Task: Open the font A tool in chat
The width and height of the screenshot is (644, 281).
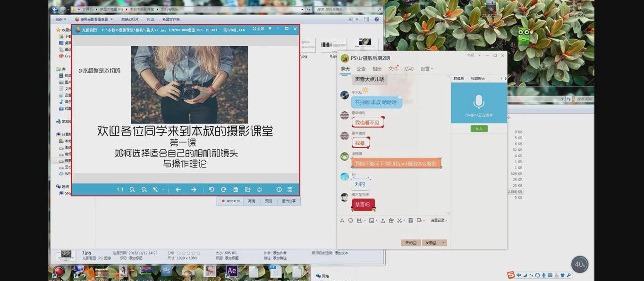Action: point(342,220)
